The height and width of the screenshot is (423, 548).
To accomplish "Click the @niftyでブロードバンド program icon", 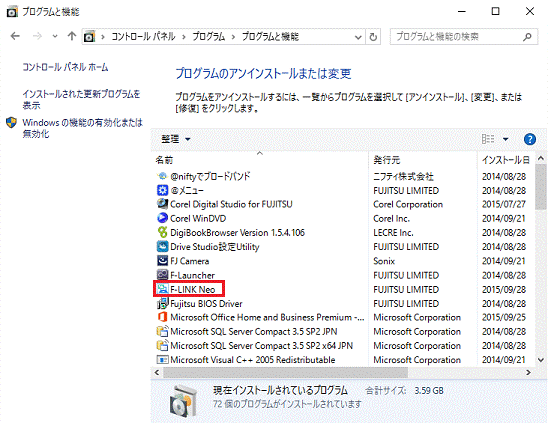I will click(x=162, y=176).
